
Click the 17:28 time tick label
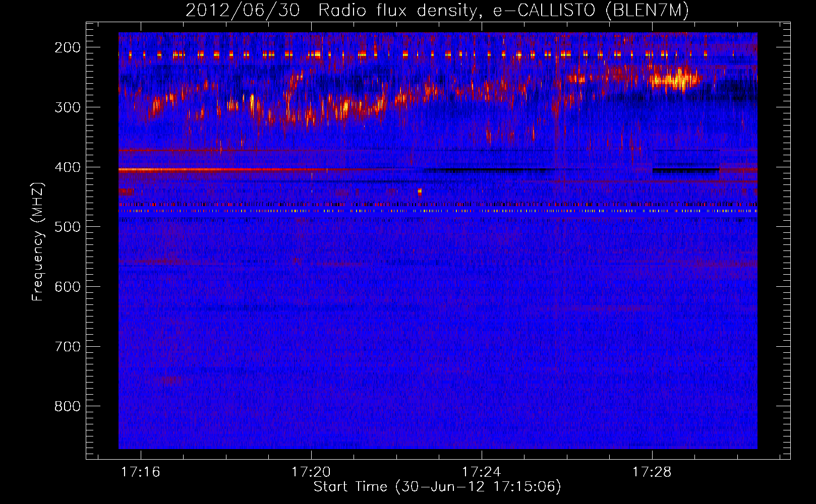(652, 472)
